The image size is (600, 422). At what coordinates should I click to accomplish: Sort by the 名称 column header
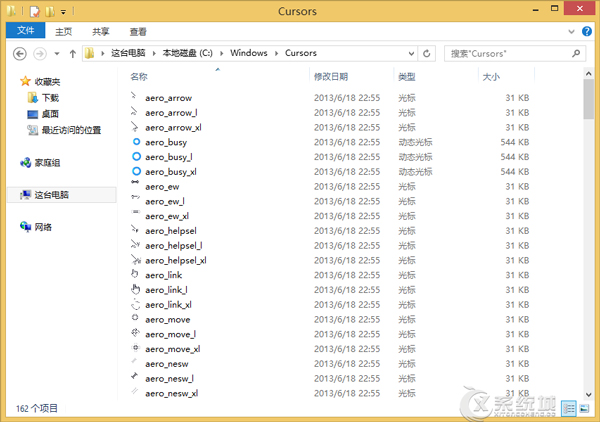(x=139, y=77)
